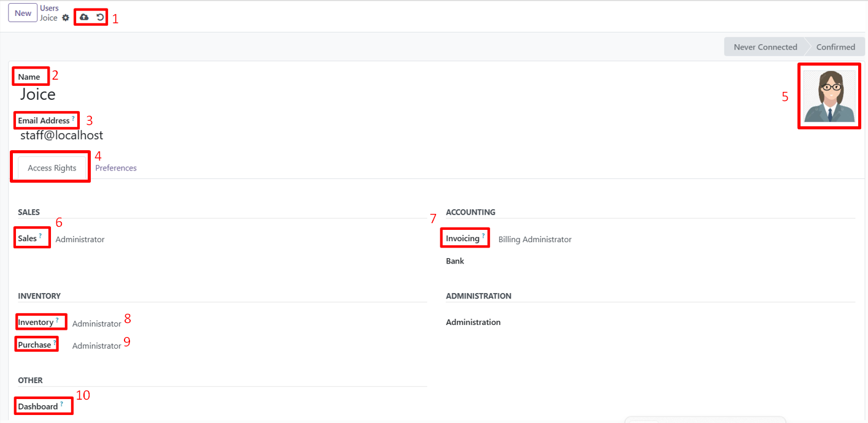868x423 pixels.
Task: Discard changes with the undo arrow icon
Action: [x=99, y=17]
